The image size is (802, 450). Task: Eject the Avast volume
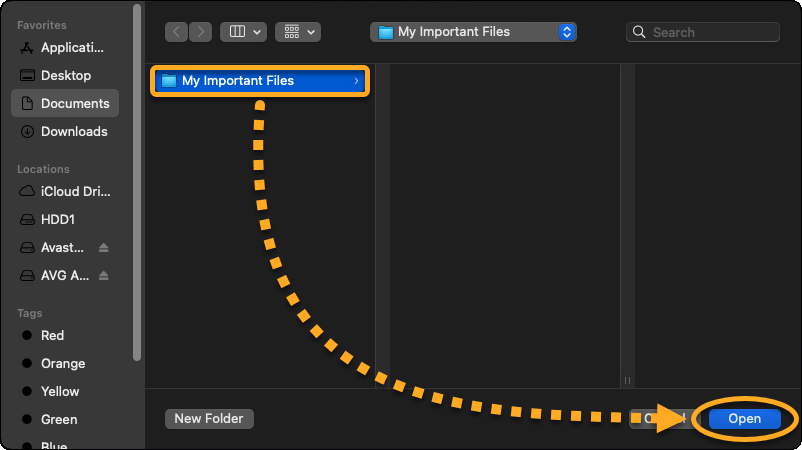pyautogui.click(x=103, y=247)
